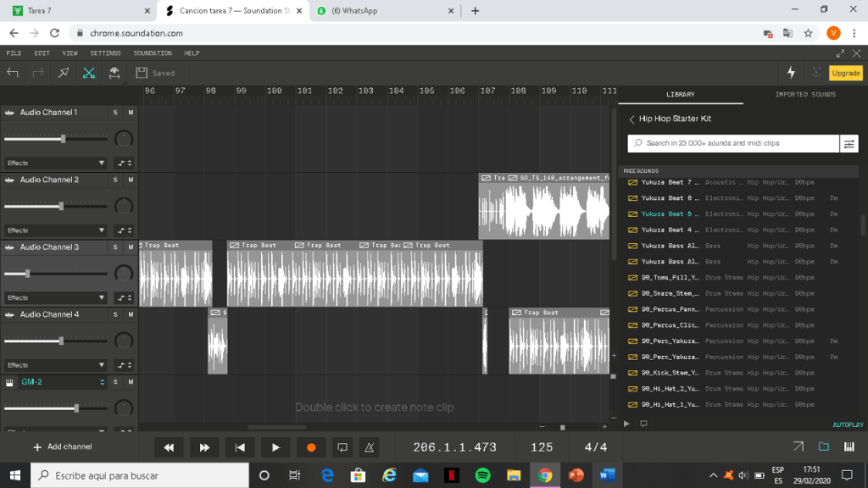Click Add channel
The height and width of the screenshot is (488, 868).
62,446
